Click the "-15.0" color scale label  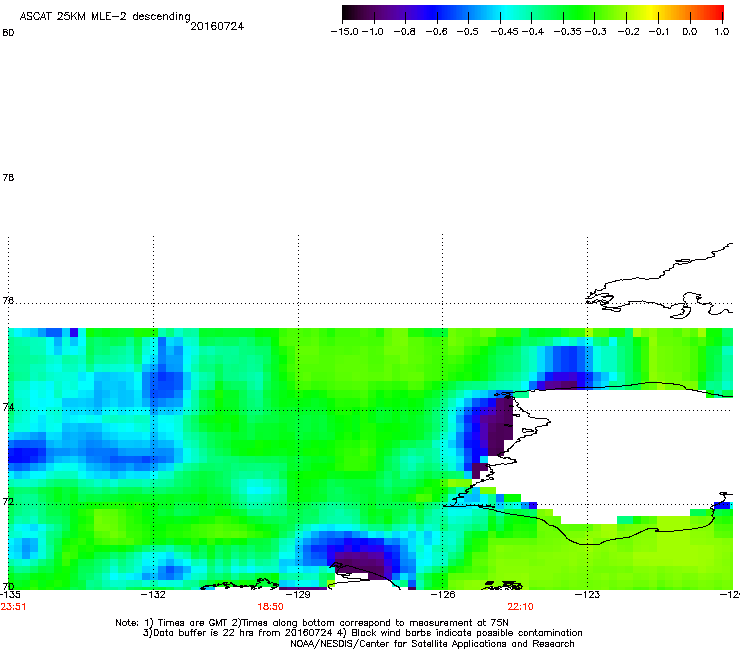coord(345,32)
